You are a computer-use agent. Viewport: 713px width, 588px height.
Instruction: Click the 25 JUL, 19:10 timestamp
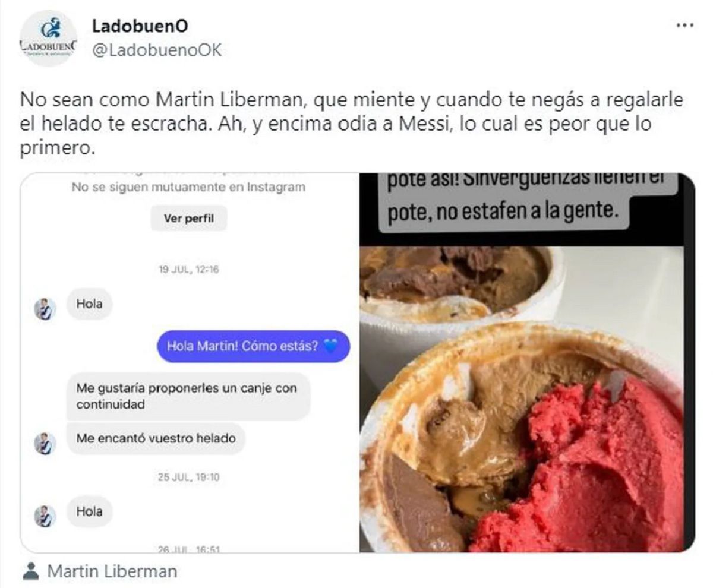(x=189, y=477)
